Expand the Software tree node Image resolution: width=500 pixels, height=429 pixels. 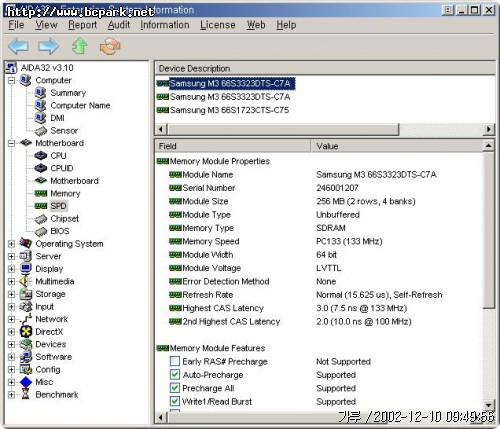tap(11, 357)
